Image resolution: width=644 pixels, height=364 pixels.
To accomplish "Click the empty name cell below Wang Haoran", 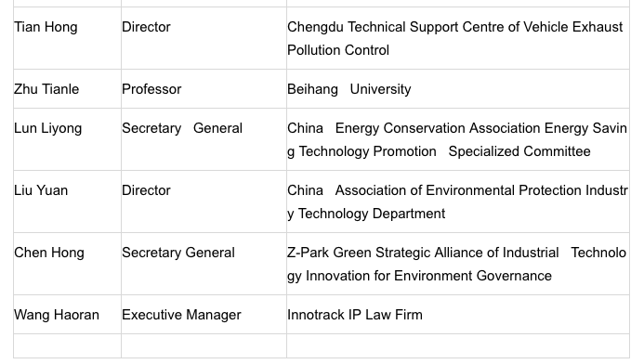I will click(67, 346).
